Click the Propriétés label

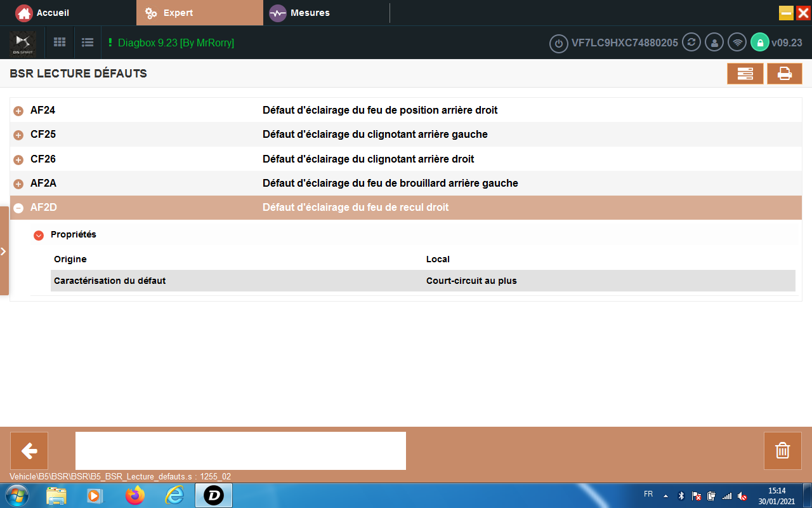point(74,234)
